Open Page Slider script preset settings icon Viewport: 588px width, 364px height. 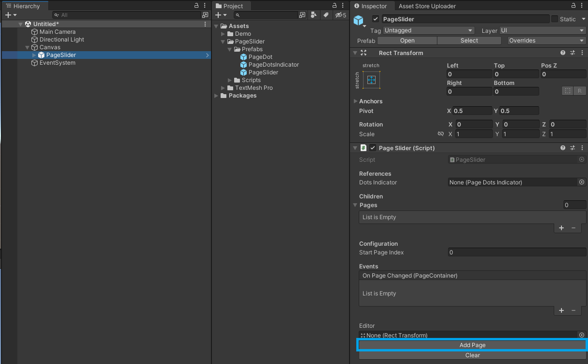tap(573, 148)
